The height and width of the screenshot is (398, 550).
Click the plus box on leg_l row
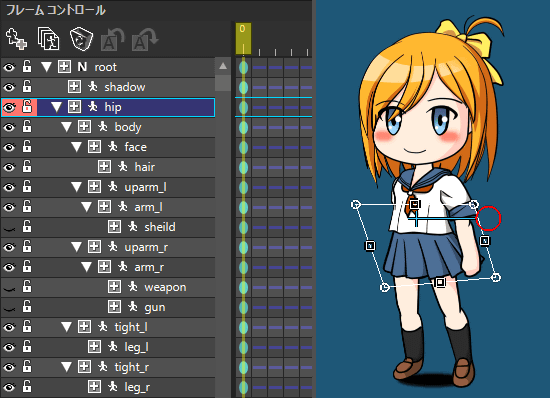point(94,346)
